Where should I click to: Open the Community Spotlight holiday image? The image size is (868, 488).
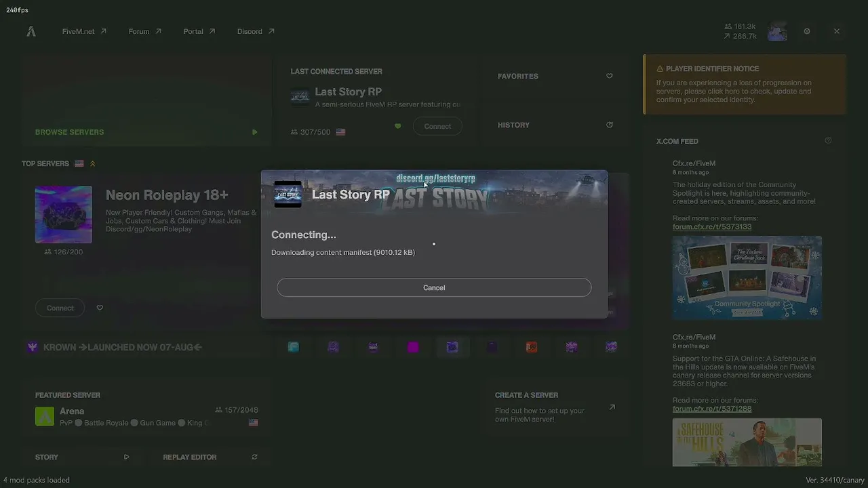pyautogui.click(x=747, y=277)
